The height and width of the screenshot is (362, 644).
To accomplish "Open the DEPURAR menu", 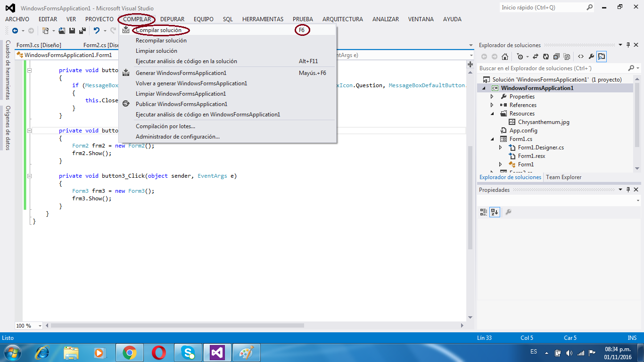I will (x=173, y=19).
